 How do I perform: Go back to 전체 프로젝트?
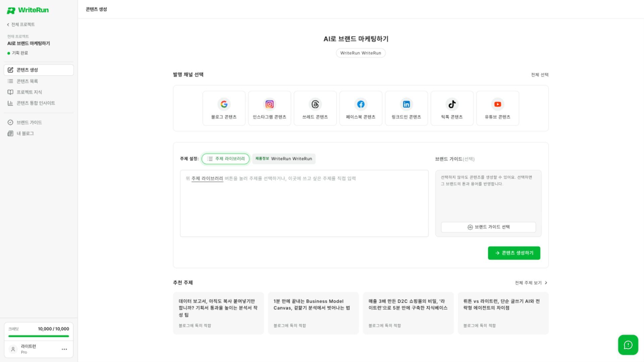click(x=21, y=24)
